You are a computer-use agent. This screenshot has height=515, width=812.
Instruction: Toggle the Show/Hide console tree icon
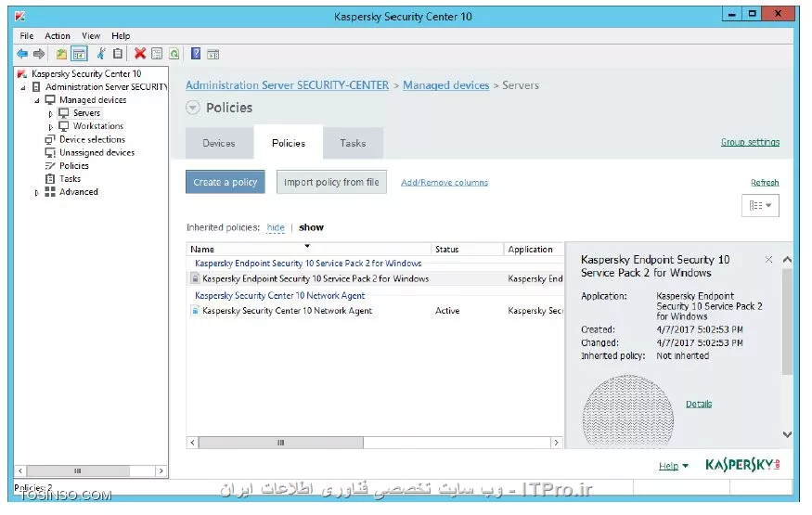pyautogui.click(x=79, y=54)
